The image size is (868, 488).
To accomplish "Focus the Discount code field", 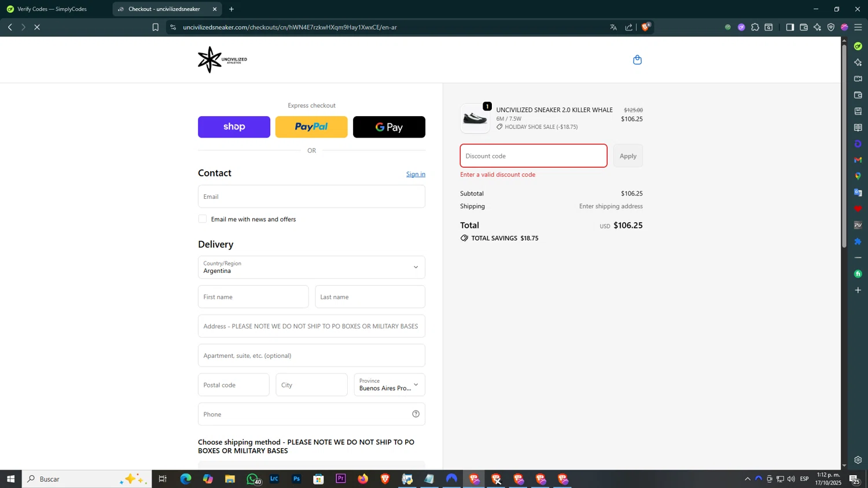I will (x=534, y=156).
